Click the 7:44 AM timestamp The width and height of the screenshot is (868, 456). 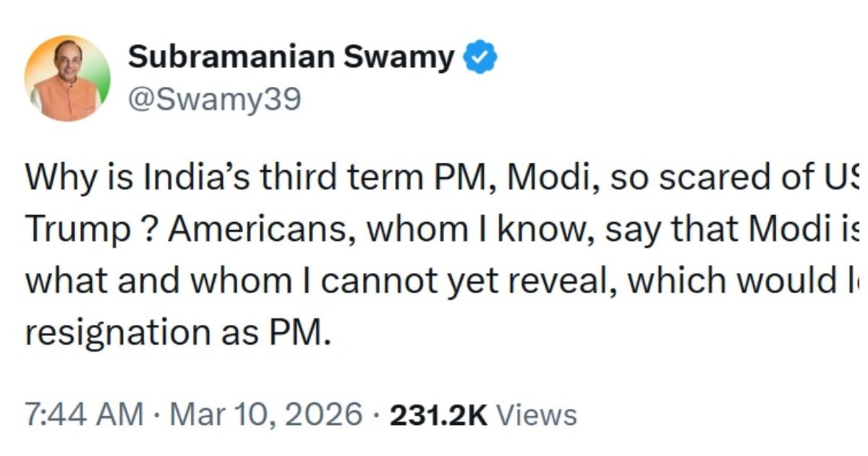tap(84, 415)
